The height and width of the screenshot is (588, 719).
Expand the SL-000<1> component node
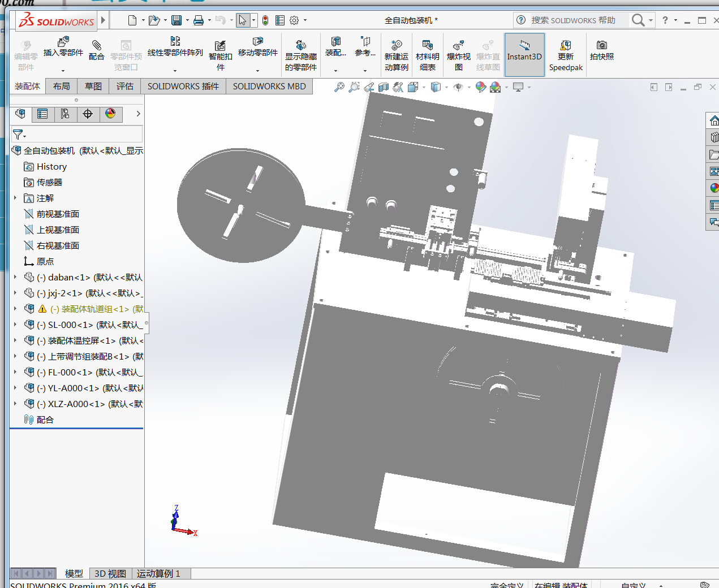pyautogui.click(x=15, y=324)
